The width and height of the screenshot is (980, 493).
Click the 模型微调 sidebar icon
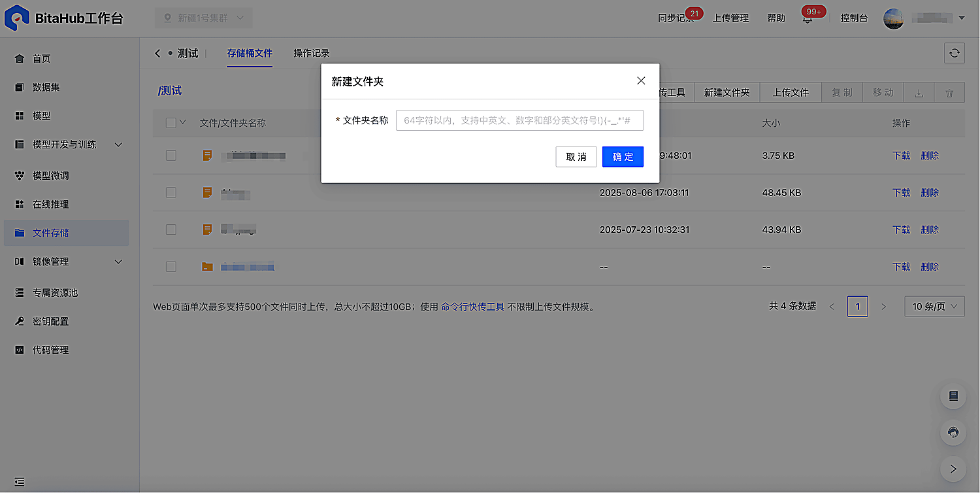20,176
